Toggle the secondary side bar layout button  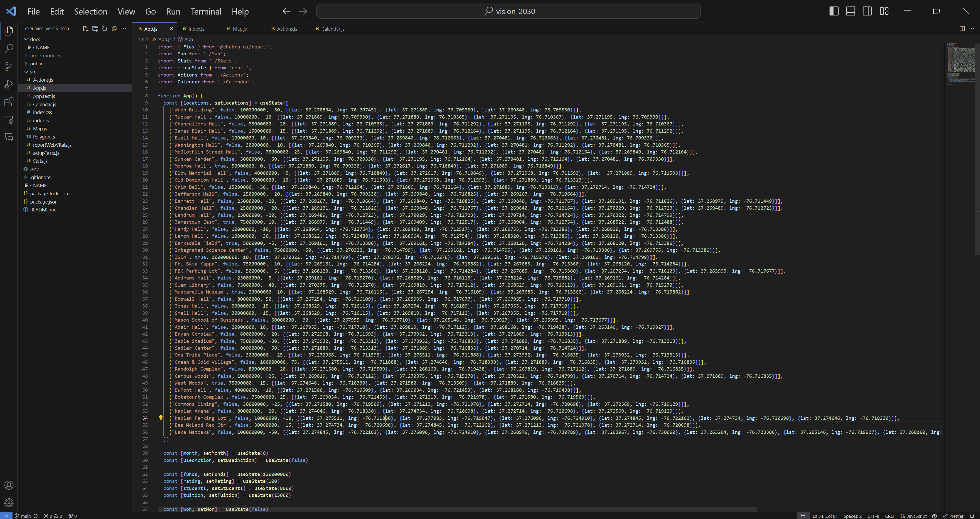(x=867, y=11)
